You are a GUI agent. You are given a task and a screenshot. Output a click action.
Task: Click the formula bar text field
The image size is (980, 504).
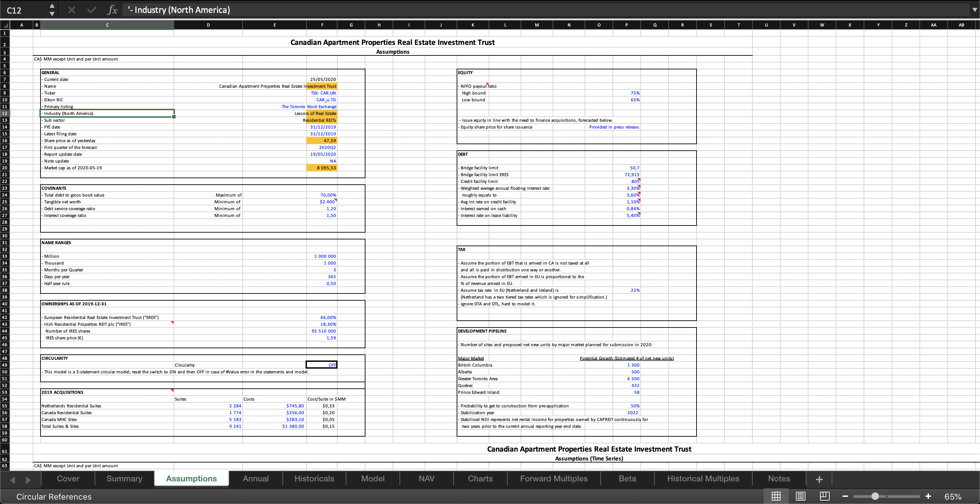click(546, 10)
